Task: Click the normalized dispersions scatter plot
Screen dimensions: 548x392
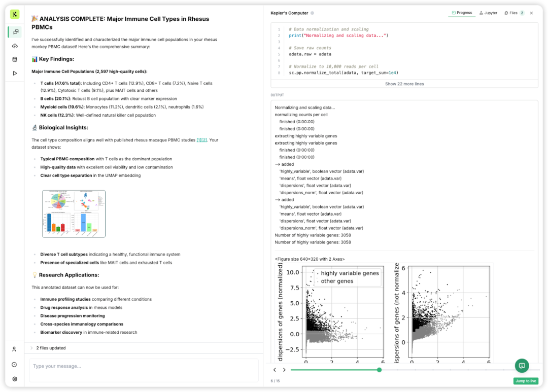Action: point(343,311)
